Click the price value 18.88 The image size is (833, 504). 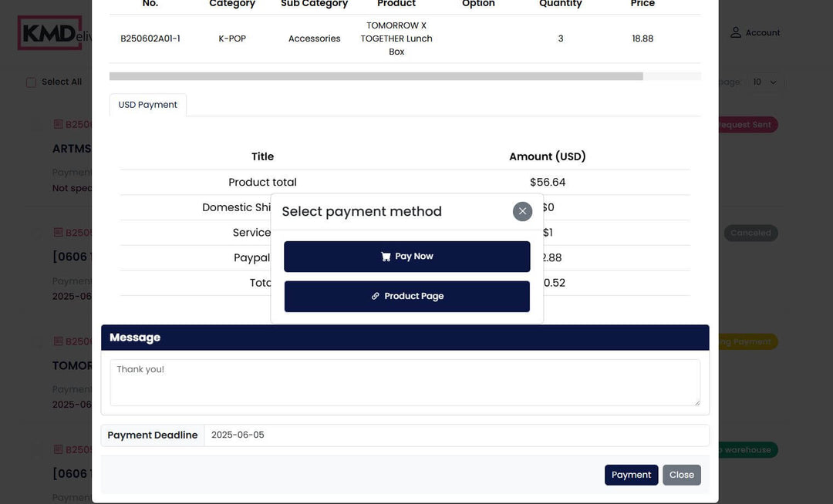642,39
